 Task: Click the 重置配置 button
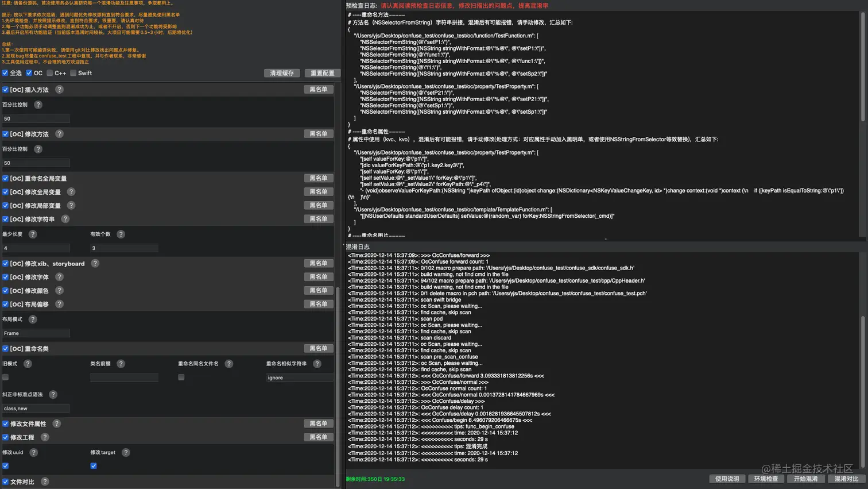(x=322, y=73)
